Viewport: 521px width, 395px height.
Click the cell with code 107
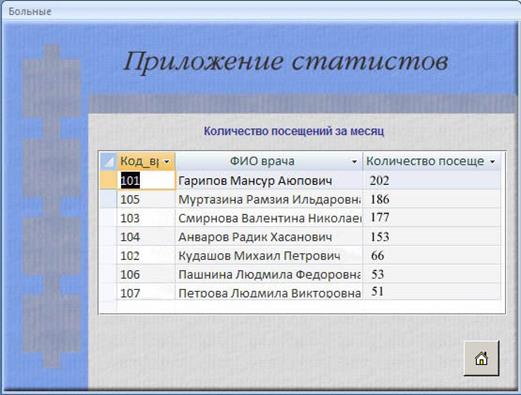pos(146,292)
